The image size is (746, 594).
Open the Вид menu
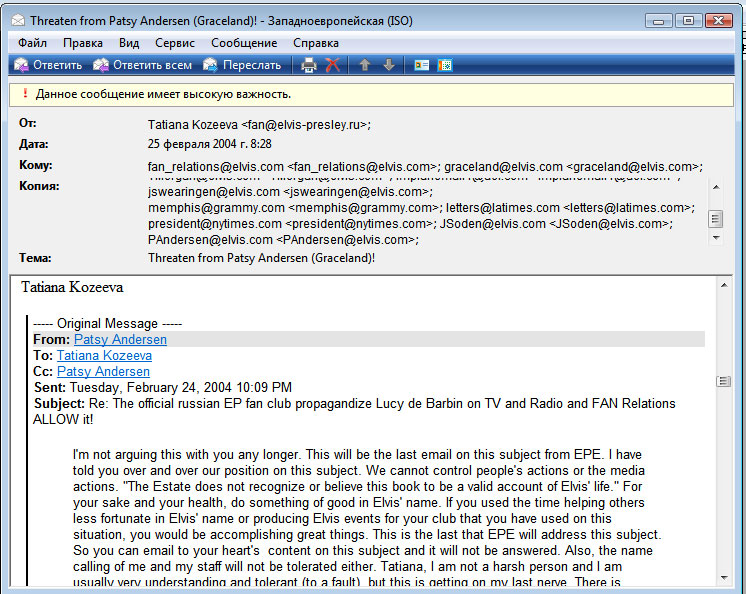tap(129, 43)
